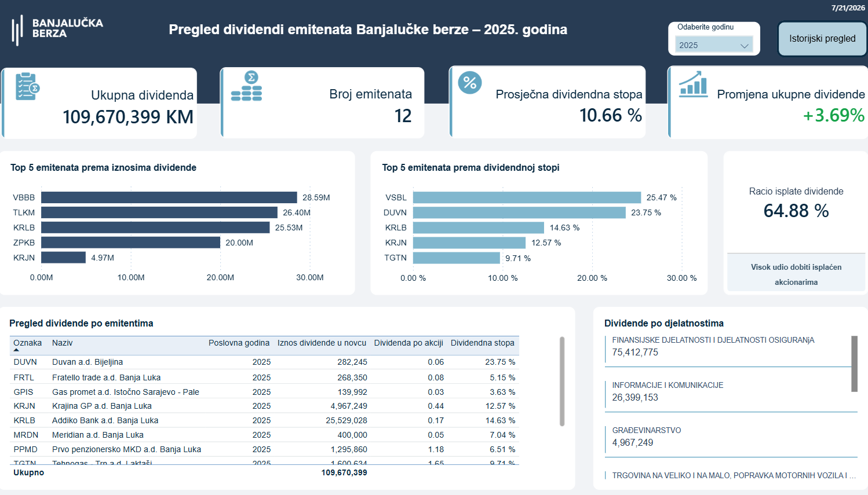Screen dimensions: 868x495
Task: Select the TLKM bar in dividend amount chart
Action: pos(159,212)
